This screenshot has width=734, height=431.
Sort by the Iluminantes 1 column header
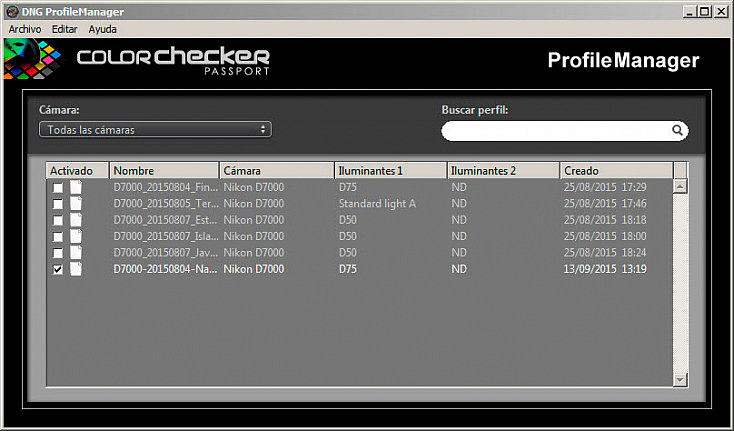(x=391, y=171)
